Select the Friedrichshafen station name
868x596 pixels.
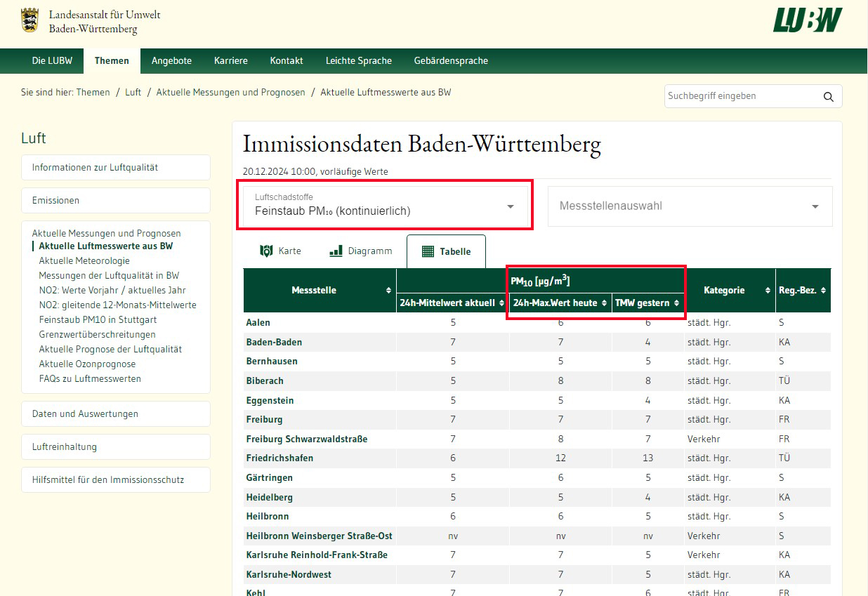[x=280, y=458]
